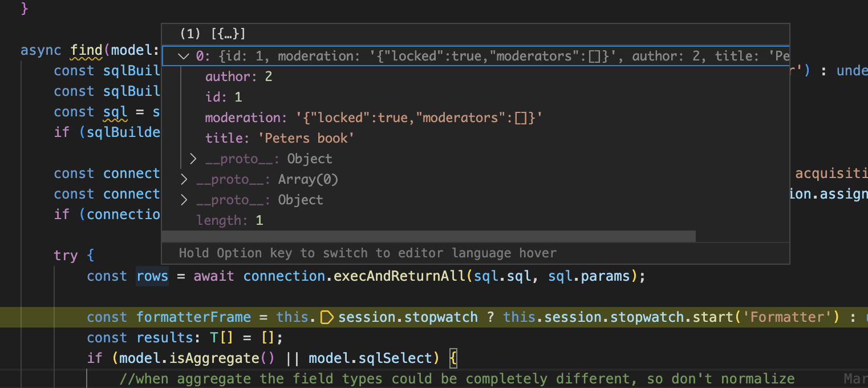
Task: Expand __proto__: Object under title
Action: coord(193,159)
